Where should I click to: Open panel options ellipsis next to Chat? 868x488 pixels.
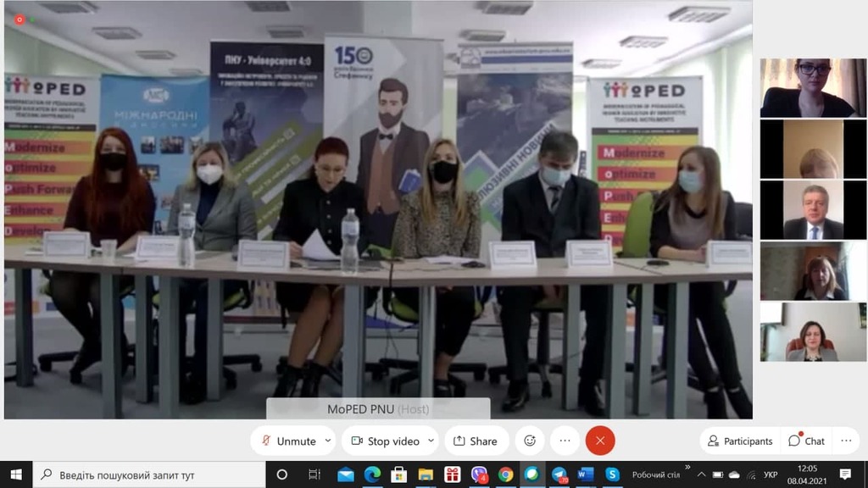click(847, 441)
